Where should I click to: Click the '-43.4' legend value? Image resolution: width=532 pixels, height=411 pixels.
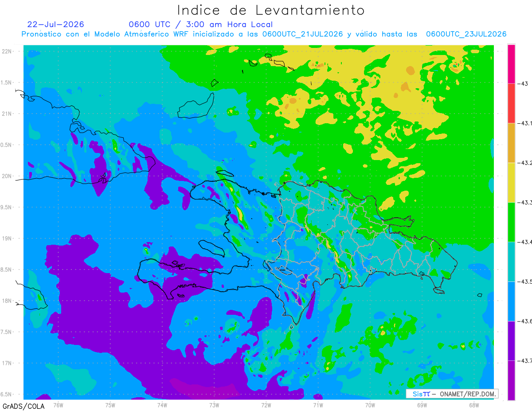(524, 242)
